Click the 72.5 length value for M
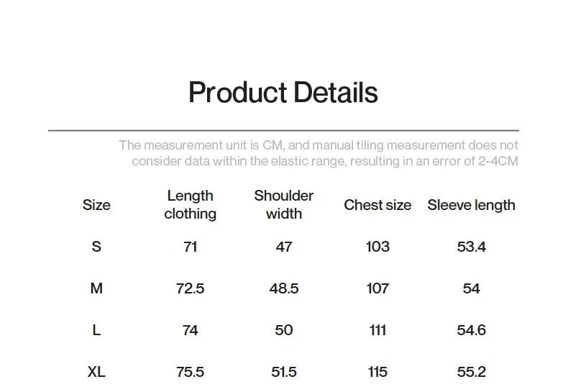This screenshot has height=392, width=568. pos(190,288)
